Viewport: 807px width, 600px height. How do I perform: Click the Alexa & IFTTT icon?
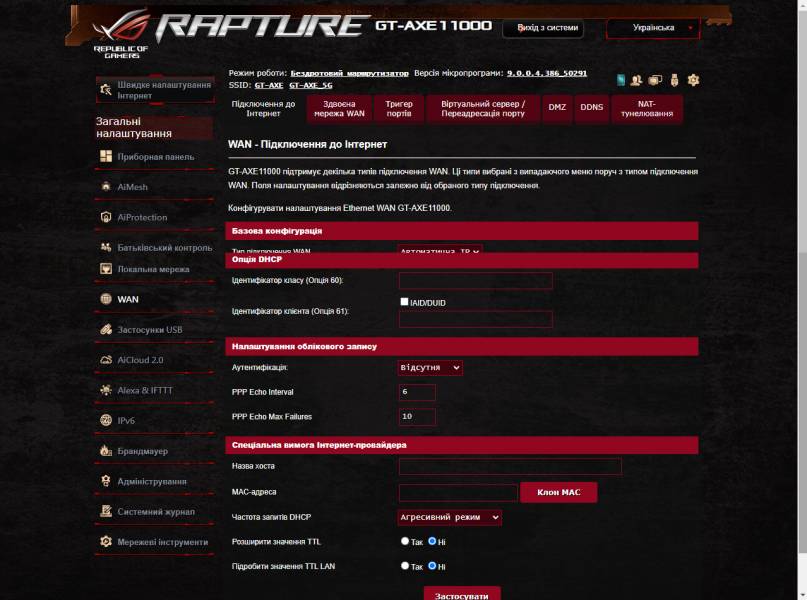106,390
